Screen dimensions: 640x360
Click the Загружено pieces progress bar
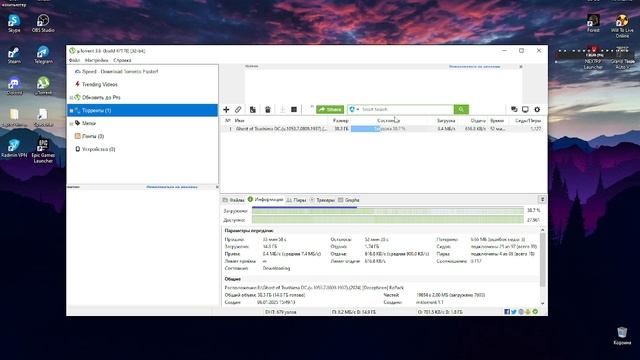coord(387,211)
